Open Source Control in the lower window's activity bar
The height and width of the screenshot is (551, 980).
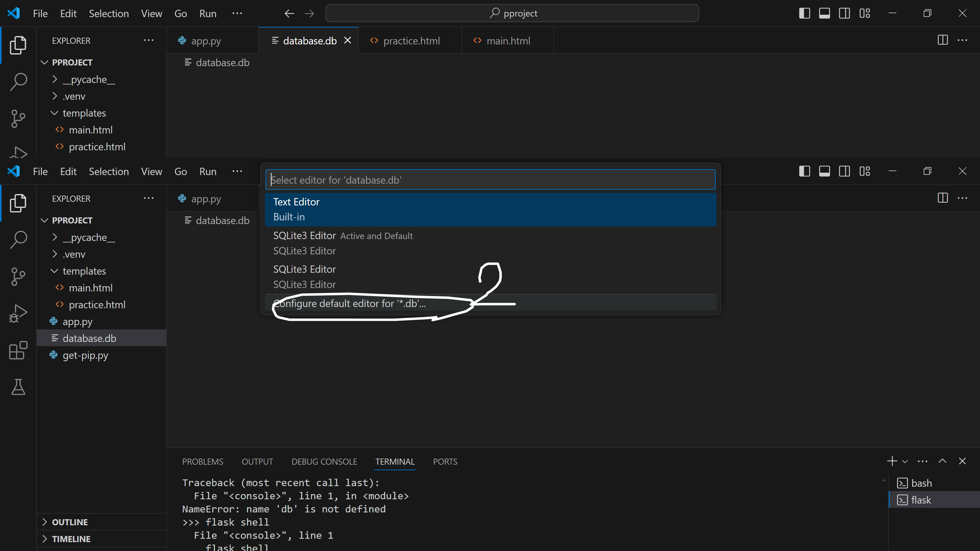[x=18, y=276]
